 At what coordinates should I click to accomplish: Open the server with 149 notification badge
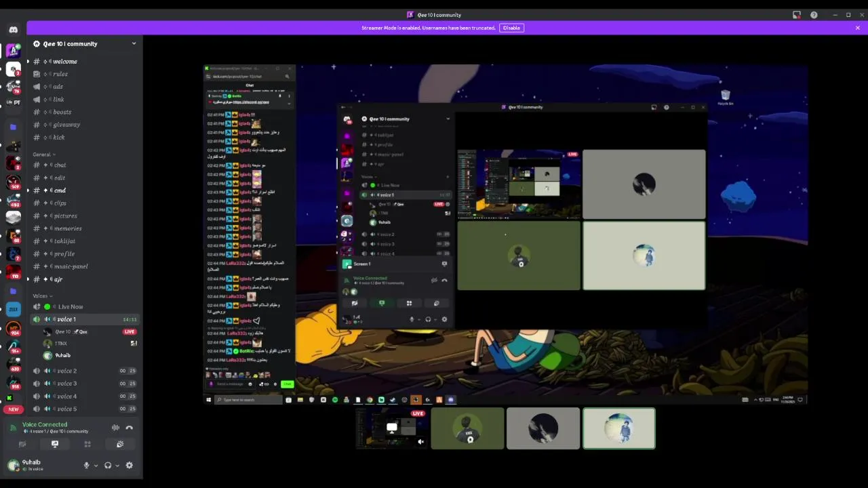[13, 182]
